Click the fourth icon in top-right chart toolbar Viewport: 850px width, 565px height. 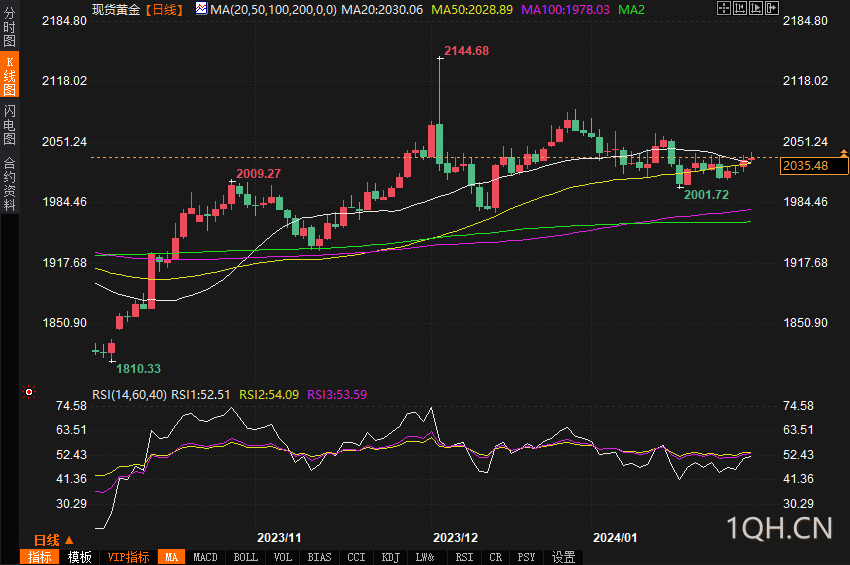click(x=771, y=8)
